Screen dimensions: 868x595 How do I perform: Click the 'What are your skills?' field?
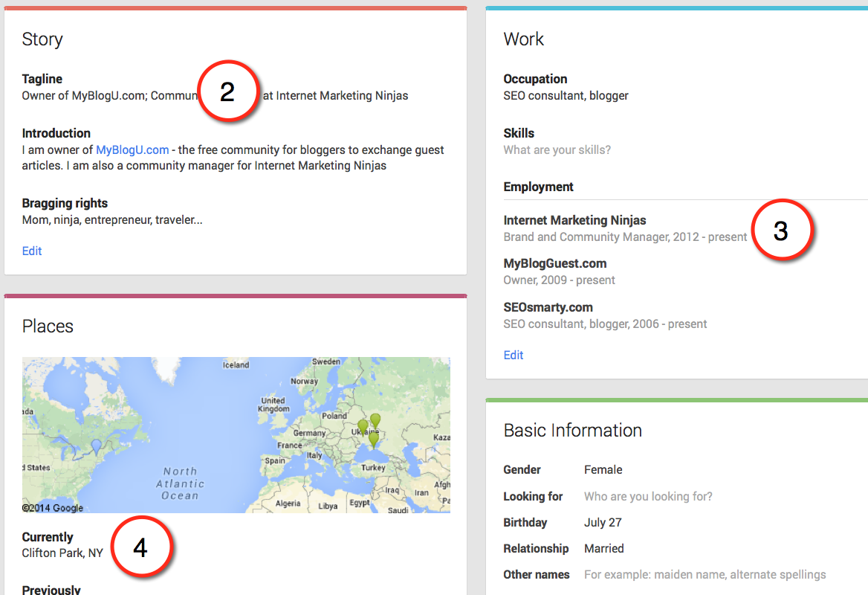tap(557, 149)
